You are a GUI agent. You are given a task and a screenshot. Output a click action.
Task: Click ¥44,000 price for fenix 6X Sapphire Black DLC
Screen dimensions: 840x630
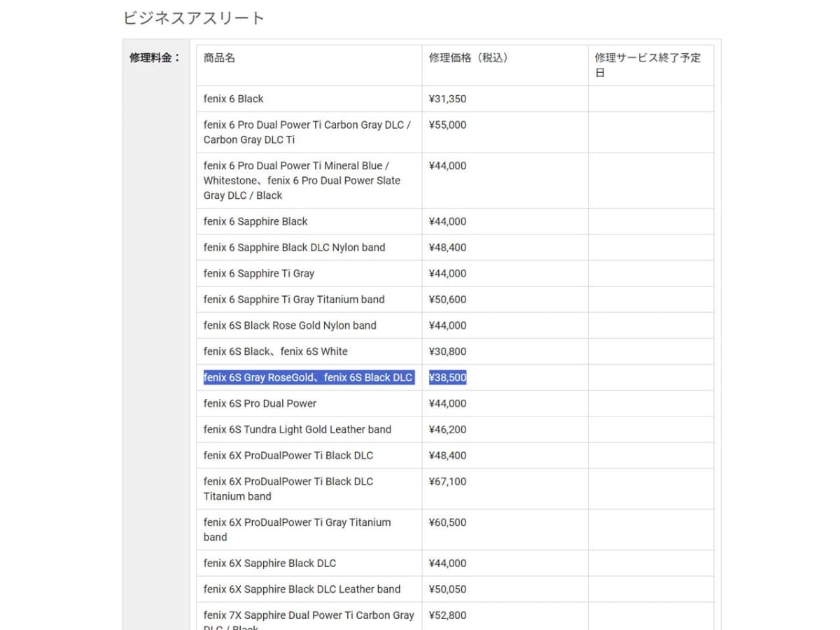[447, 563]
